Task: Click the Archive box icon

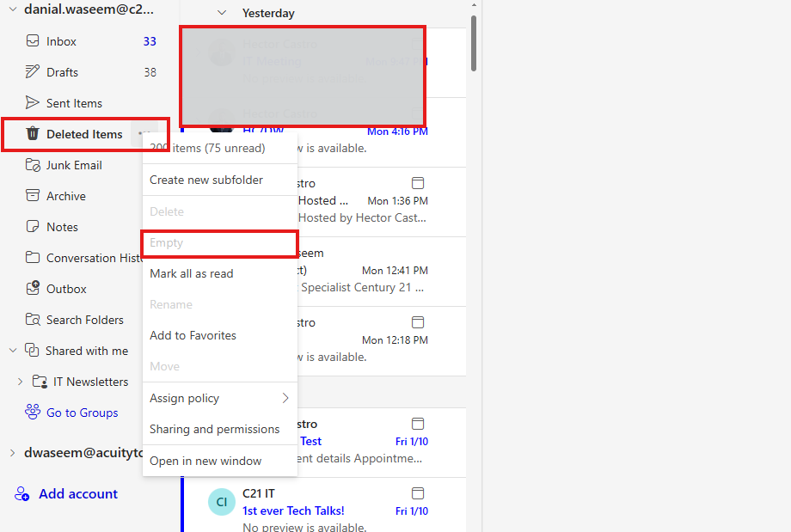Action: pyautogui.click(x=33, y=196)
